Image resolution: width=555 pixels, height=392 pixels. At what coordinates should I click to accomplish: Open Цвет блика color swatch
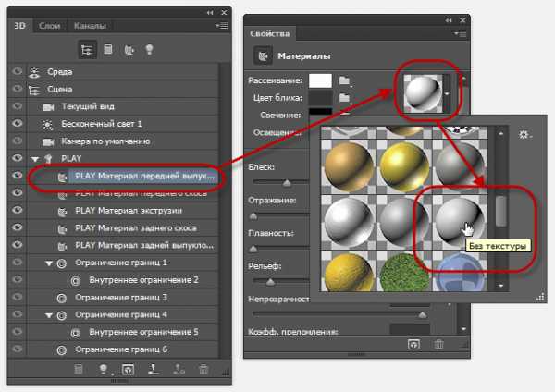click(320, 98)
